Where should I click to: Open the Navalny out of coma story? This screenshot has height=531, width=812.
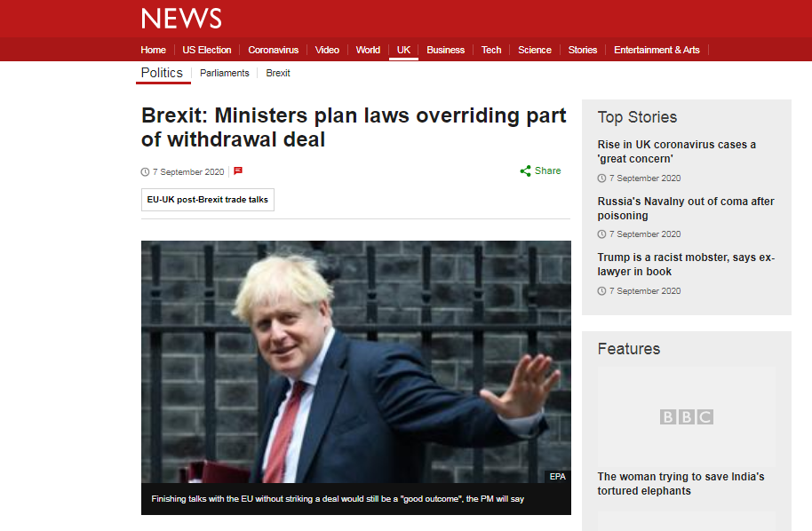[686, 208]
